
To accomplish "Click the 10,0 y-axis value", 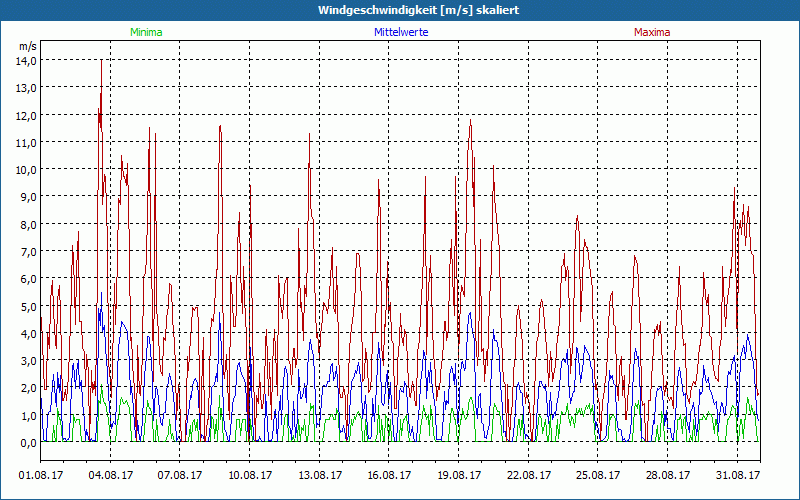I will click(26, 170).
